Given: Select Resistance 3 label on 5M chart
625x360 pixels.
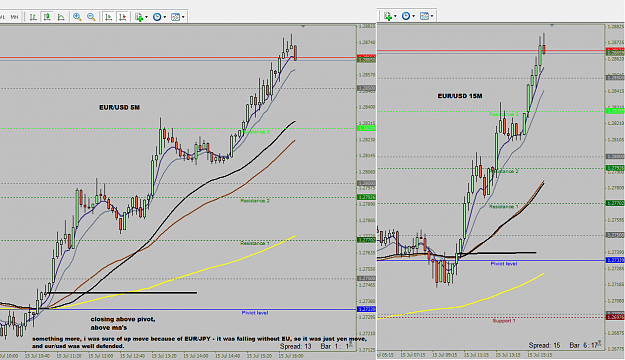Looking at the screenshot, I should tap(256, 132).
